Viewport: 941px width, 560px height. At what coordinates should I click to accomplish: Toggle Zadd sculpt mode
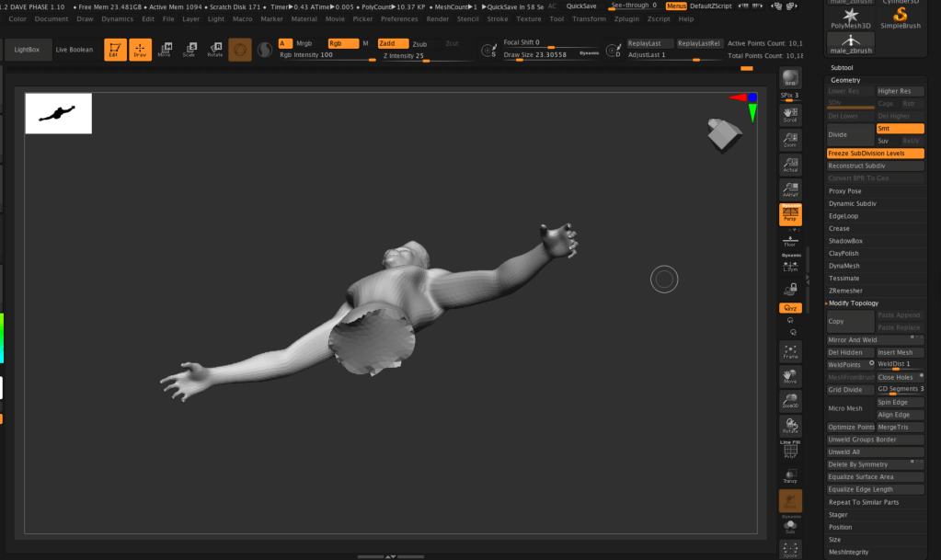393,43
